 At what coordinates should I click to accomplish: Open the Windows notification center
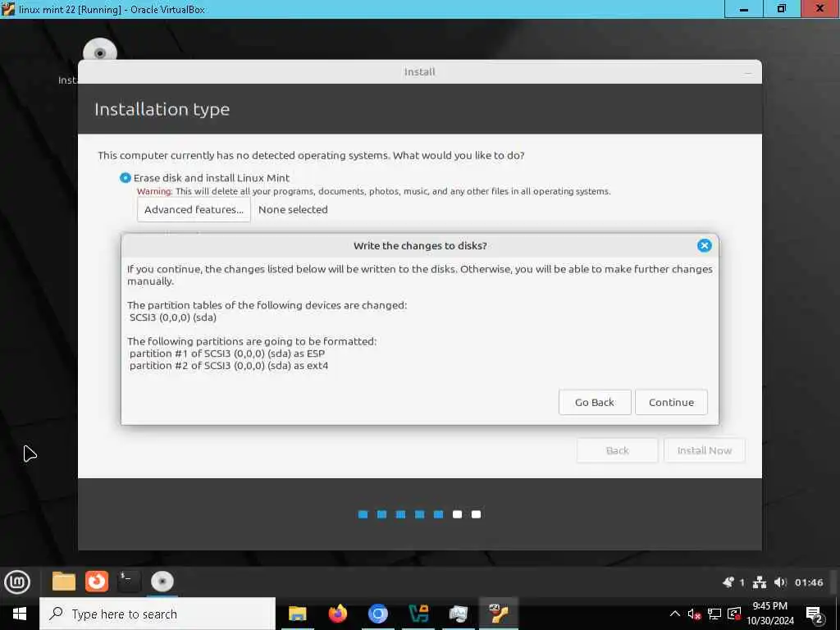coord(815,614)
